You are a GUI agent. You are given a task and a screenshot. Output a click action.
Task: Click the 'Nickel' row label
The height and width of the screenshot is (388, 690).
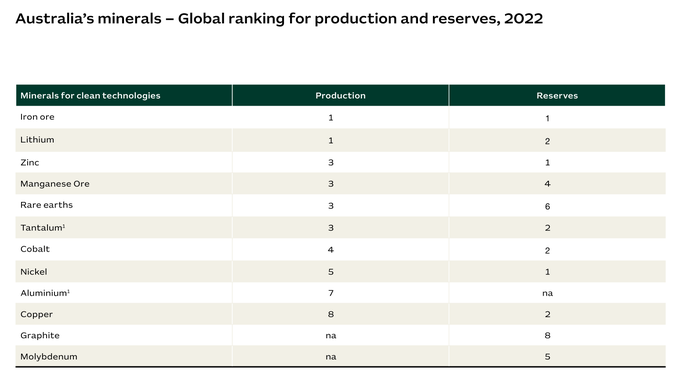pyautogui.click(x=33, y=271)
